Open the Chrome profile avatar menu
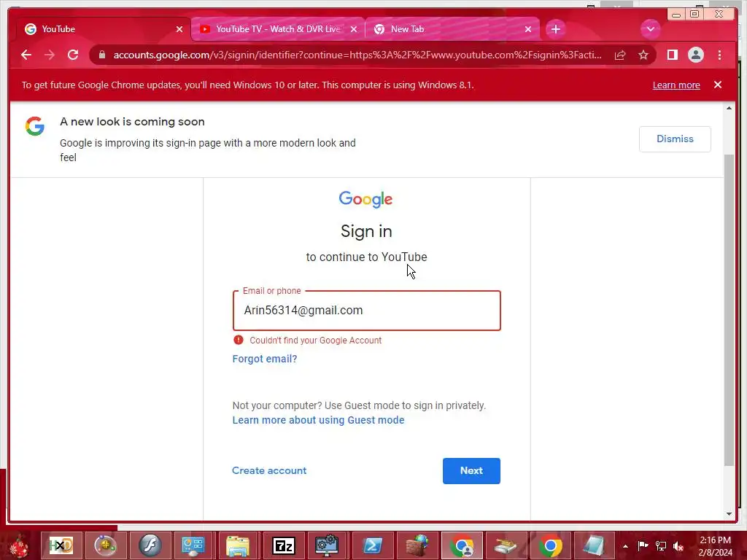 (696, 55)
